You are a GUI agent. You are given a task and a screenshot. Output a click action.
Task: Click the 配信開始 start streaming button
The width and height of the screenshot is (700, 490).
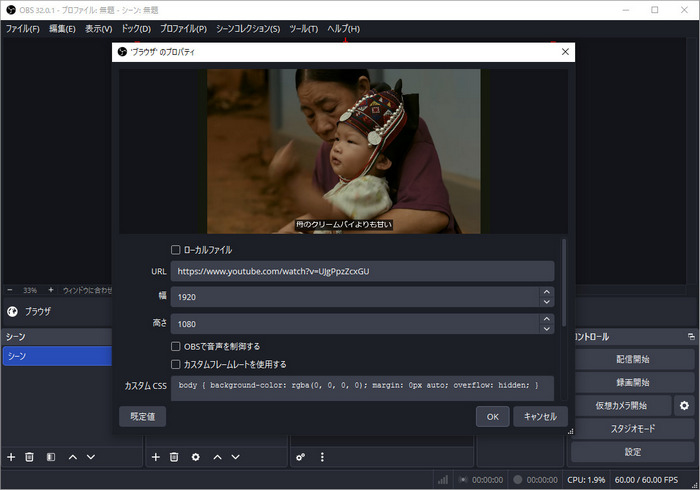click(x=633, y=359)
